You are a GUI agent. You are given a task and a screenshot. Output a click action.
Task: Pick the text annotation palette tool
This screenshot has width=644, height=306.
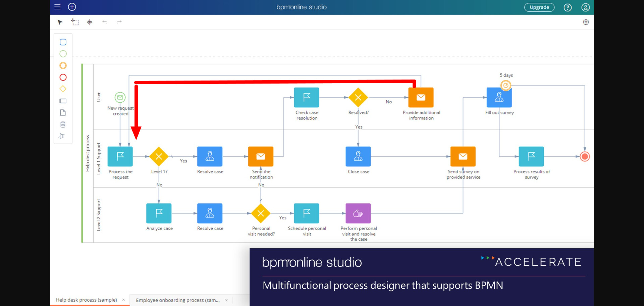tap(62, 136)
